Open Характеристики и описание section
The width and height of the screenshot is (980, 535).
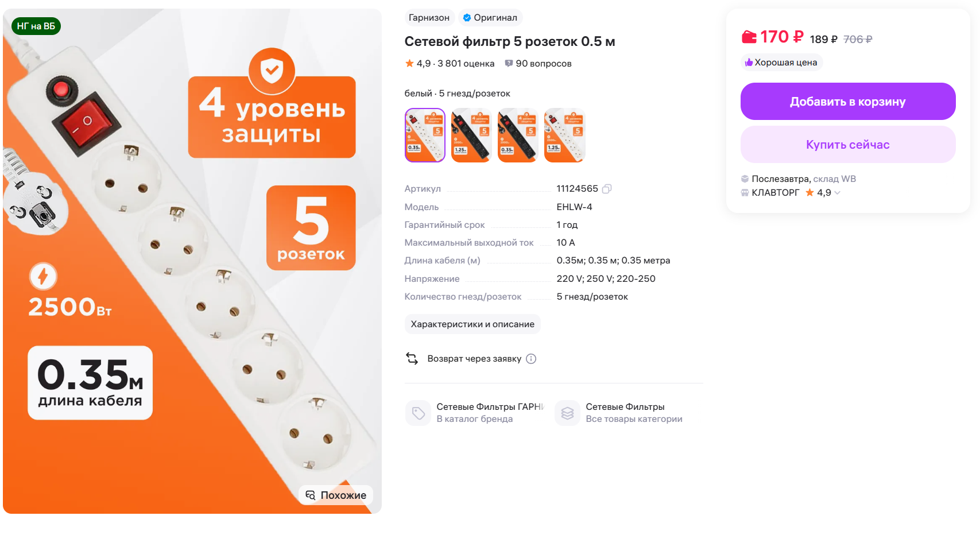(472, 324)
